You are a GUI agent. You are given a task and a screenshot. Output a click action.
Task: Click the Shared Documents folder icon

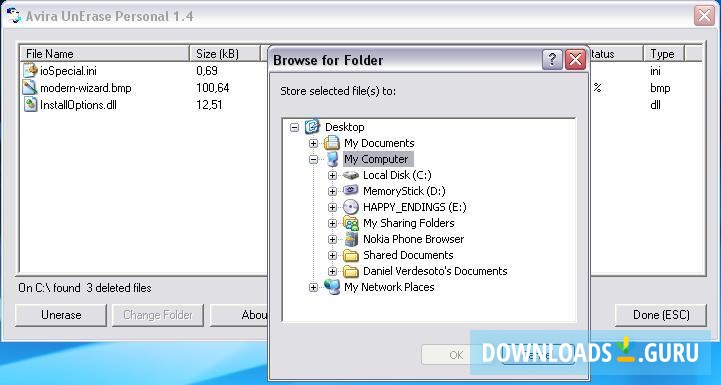[x=351, y=255]
